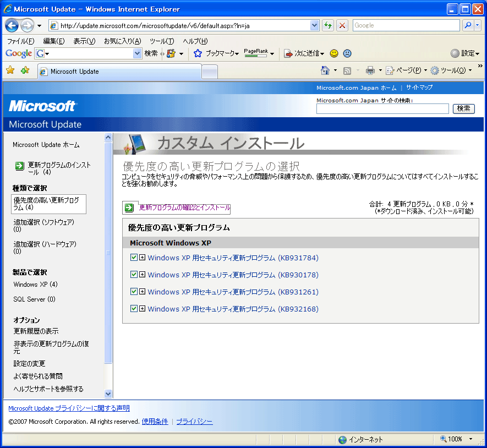Expand details for KB931261 update
Viewport: 487px width, 448px height.
pyautogui.click(x=142, y=291)
